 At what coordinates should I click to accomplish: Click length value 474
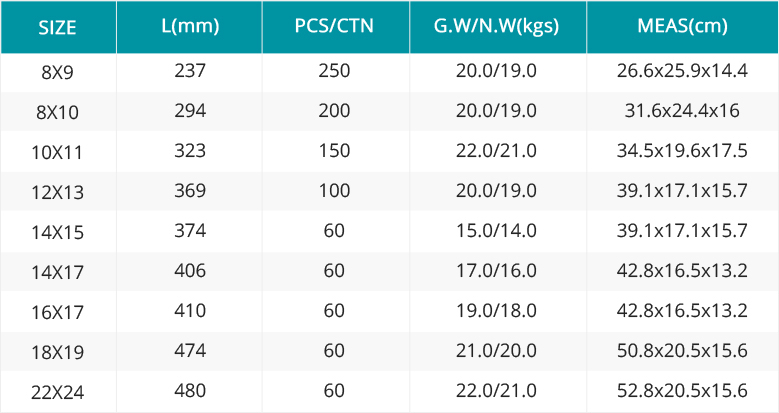190,350
